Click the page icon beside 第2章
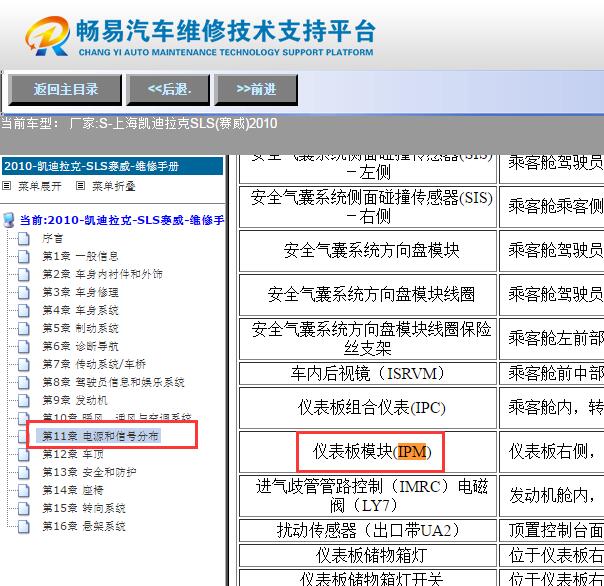The height and width of the screenshot is (586, 604). coord(24,274)
